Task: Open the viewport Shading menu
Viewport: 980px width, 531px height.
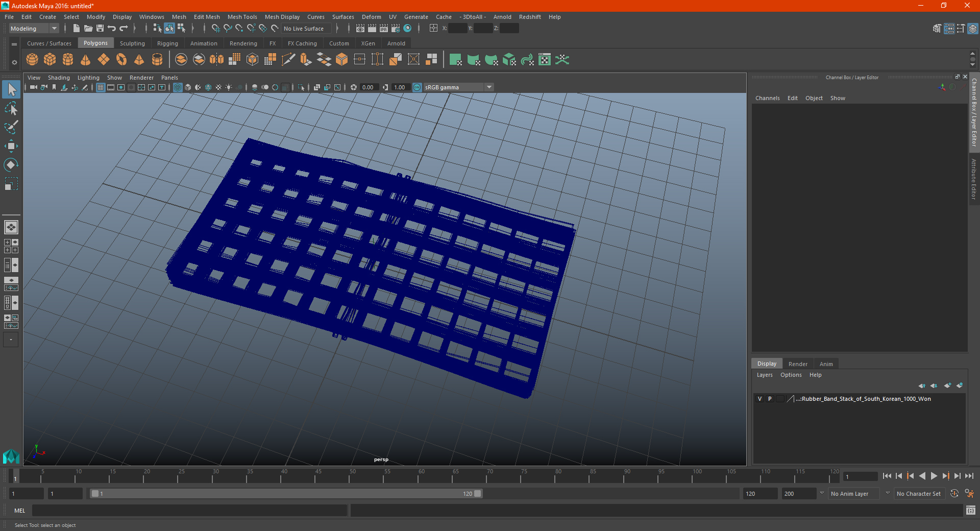Action: (x=59, y=78)
